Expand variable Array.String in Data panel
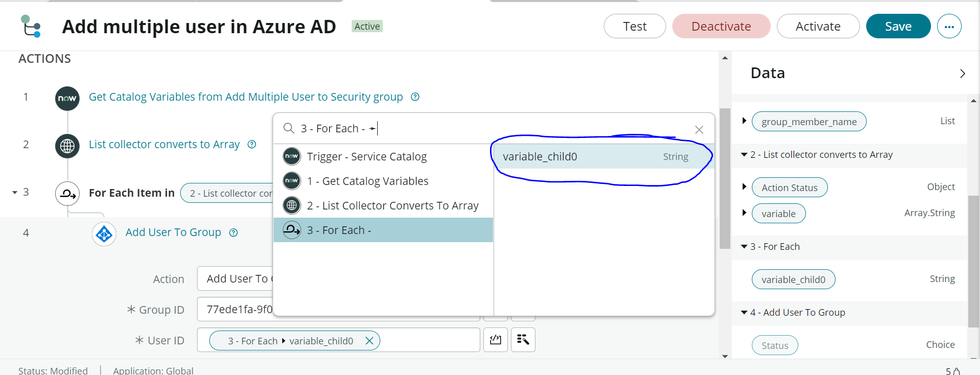 tap(744, 213)
